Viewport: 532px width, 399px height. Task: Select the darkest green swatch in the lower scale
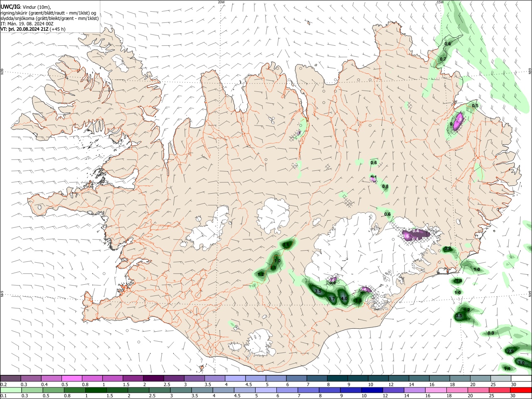pyautogui.click(x=96, y=390)
